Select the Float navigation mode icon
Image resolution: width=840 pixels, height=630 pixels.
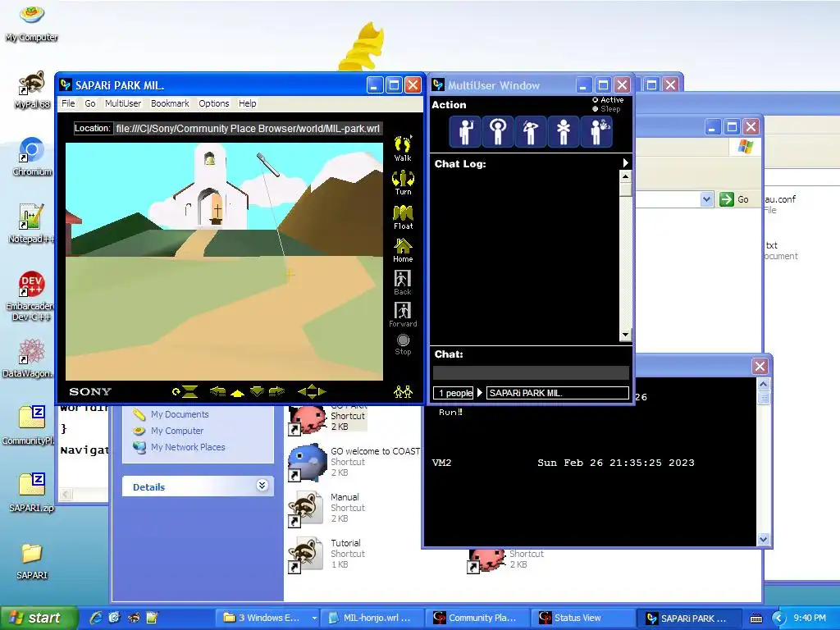click(x=403, y=217)
